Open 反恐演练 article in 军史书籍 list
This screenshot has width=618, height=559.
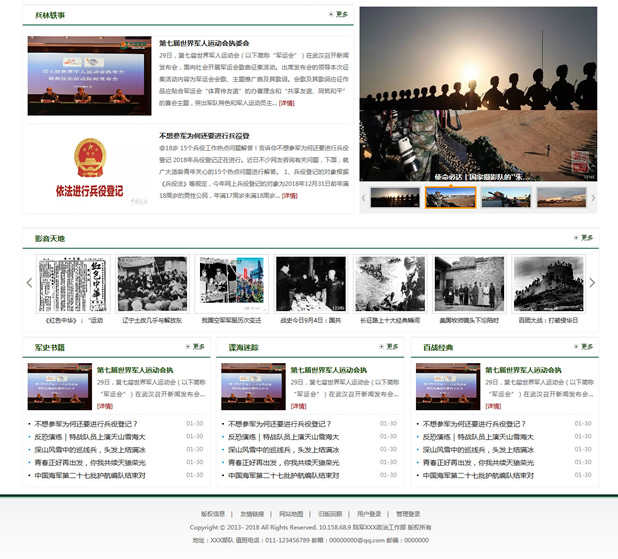click(91, 436)
